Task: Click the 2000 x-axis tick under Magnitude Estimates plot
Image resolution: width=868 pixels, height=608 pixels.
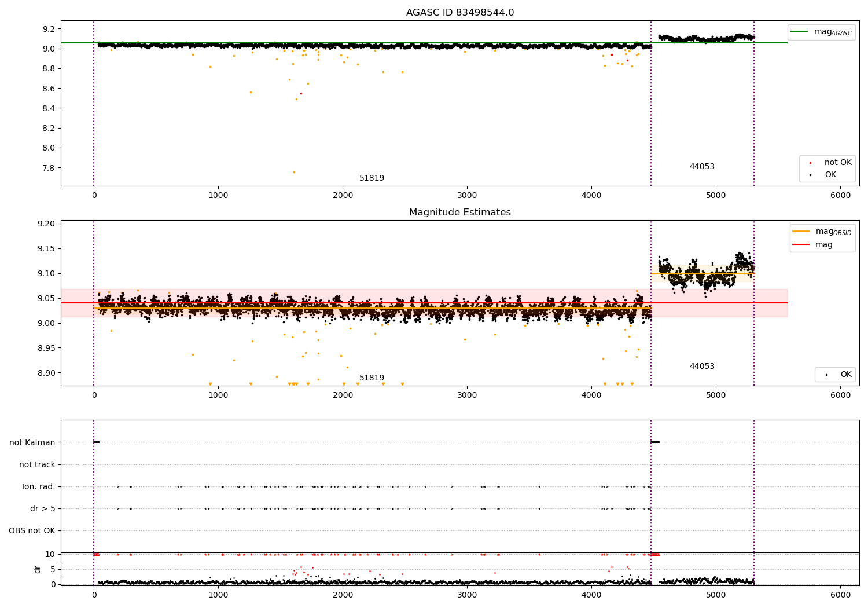Action: coord(343,395)
